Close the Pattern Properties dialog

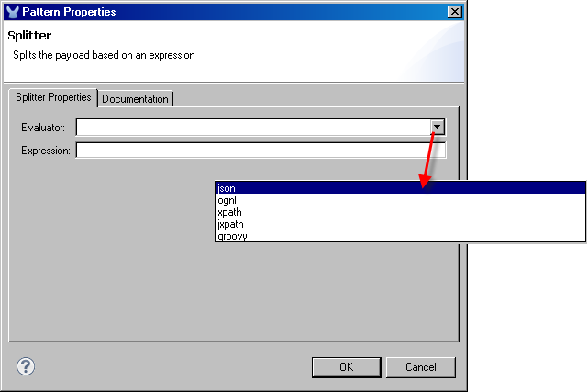tap(454, 12)
